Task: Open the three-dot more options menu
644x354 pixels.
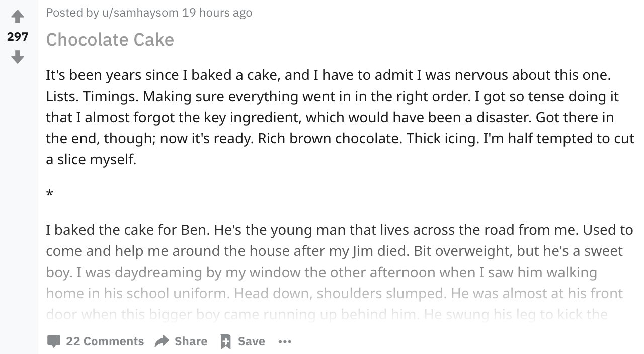Action: 285,342
